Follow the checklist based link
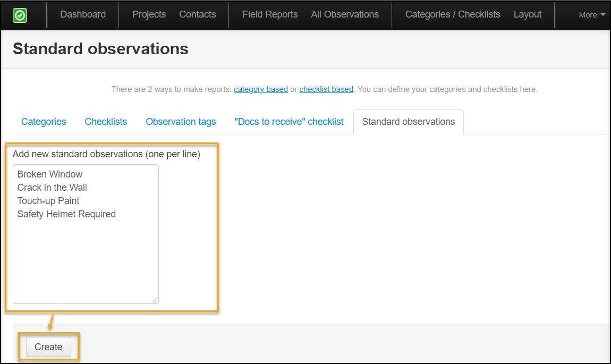The height and width of the screenshot is (364, 611). (326, 89)
